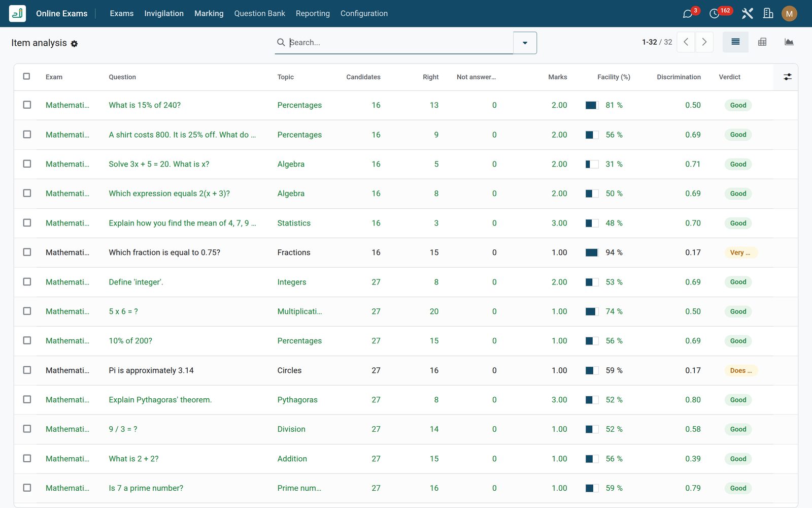Open question 'Explain Pythagoras' theorem.'
This screenshot has width=812, height=508.
pos(160,400)
